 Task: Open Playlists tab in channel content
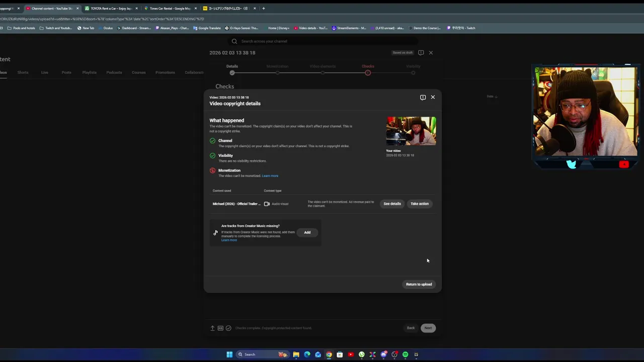pos(90,72)
